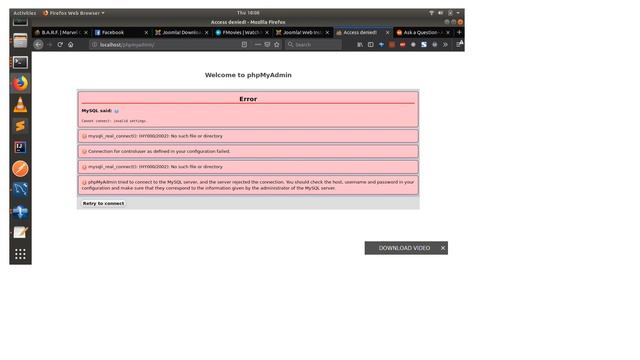The height and width of the screenshot is (360, 640).
Task: Go back to the previous page
Action: point(38,44)
